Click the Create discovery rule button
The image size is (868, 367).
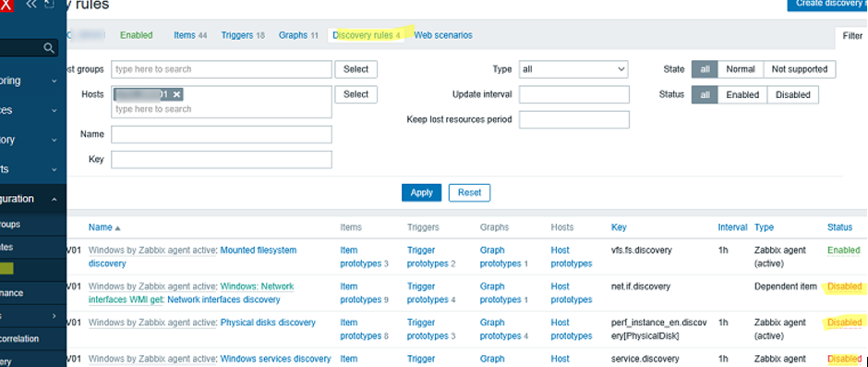tap(827, 5)
